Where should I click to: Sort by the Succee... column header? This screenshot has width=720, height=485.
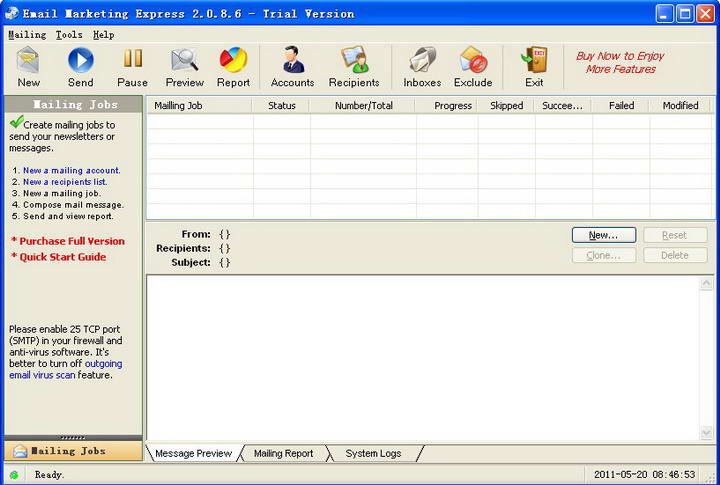tap(562, 106)
